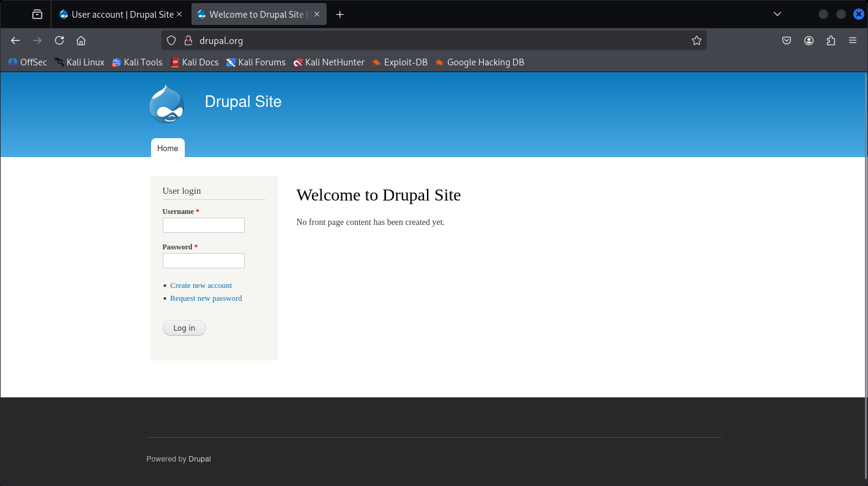Open the Pocket save icon
The width and height of the screenshot is (868, 486).
[x=787, y=40]
